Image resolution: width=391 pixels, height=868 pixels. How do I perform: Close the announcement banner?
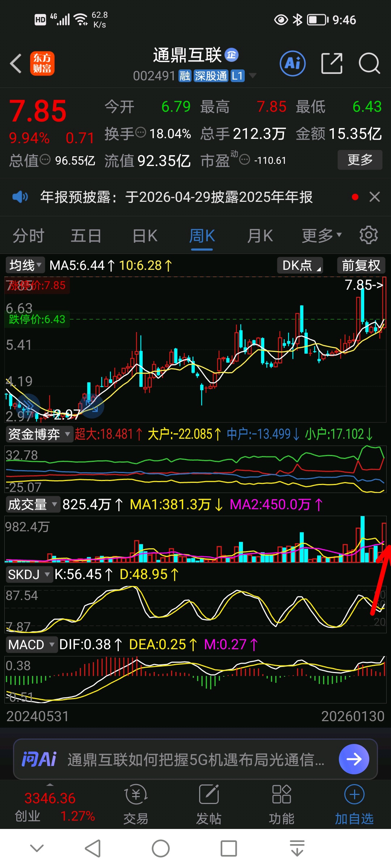pyautogui.click(x=374, y=197)
